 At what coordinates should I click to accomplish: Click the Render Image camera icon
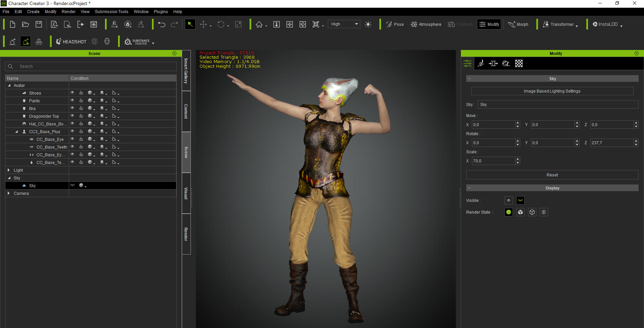coord(94,24)
